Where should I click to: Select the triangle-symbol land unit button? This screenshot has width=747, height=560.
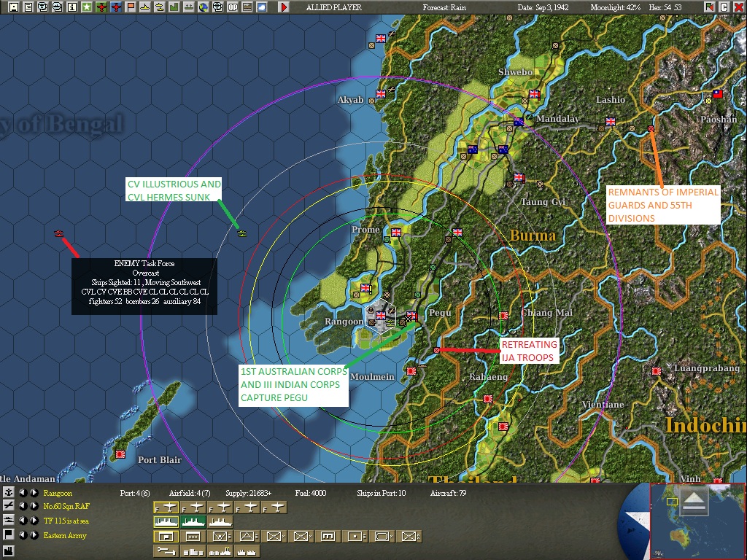pyautogui.click(x=247, y=537)
